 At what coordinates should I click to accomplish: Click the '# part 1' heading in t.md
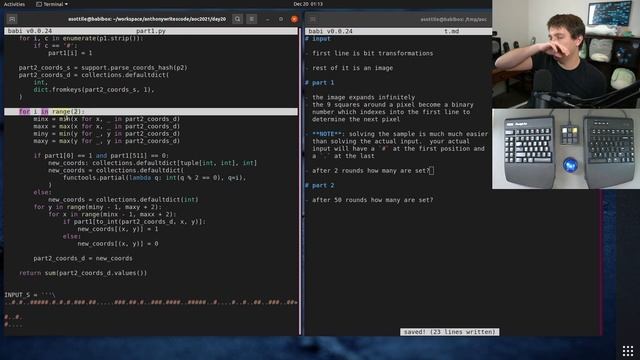pos(320,83)
